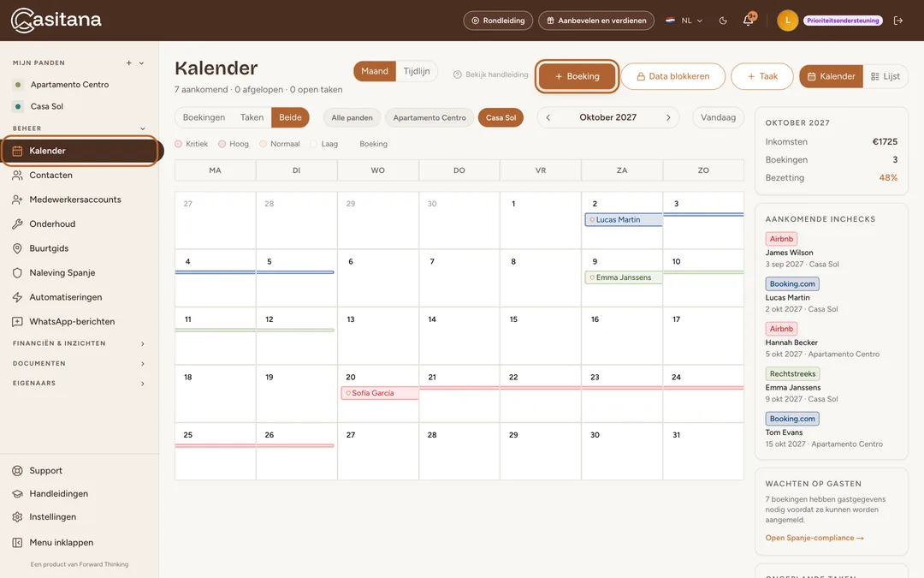Collapse the Beheer section
924x578 pixels.
point(142,128)
